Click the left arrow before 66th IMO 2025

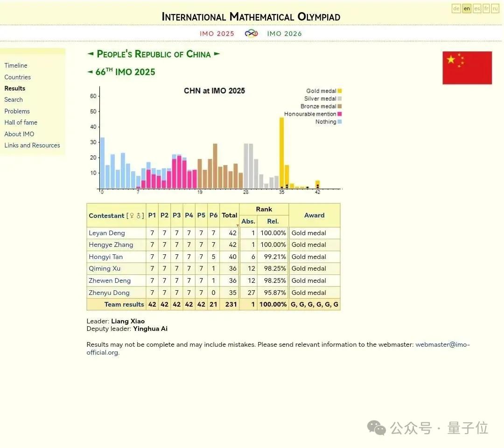90,72
